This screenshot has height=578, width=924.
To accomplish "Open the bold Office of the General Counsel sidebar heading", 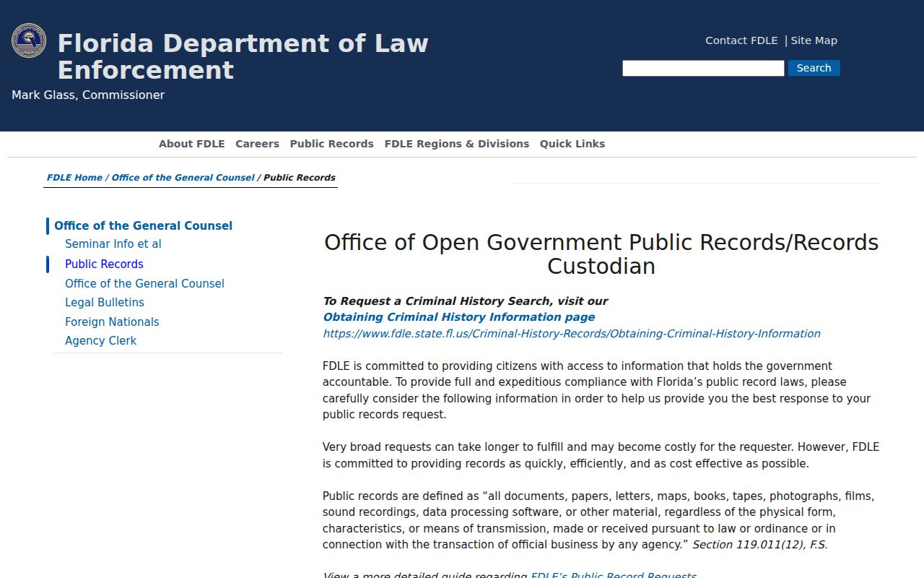I will [143, 225].
